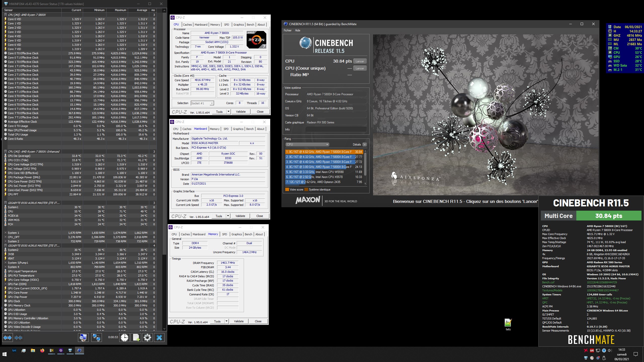Image resolution: width=644 pixels, height=362 pixels.
Task: Select 'Core 0 VID' row in HWiNFO
Action: pyautogui.click(x=79, y=19)
